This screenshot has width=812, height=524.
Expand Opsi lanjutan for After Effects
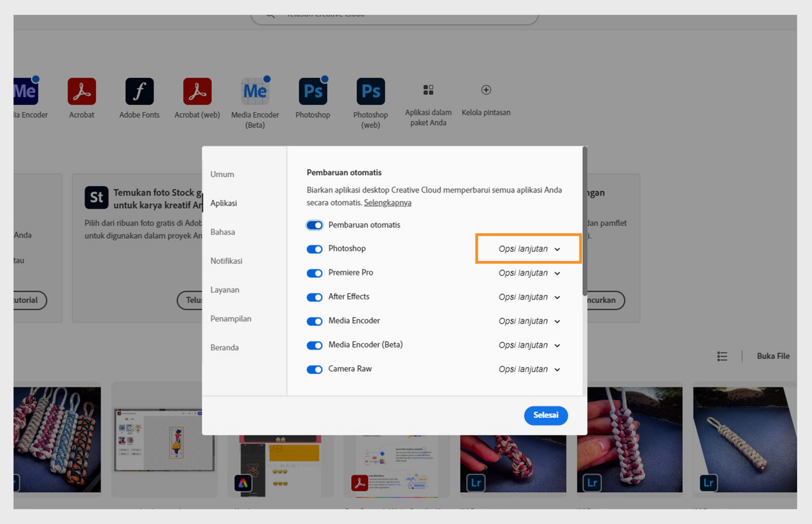(529, 297)
